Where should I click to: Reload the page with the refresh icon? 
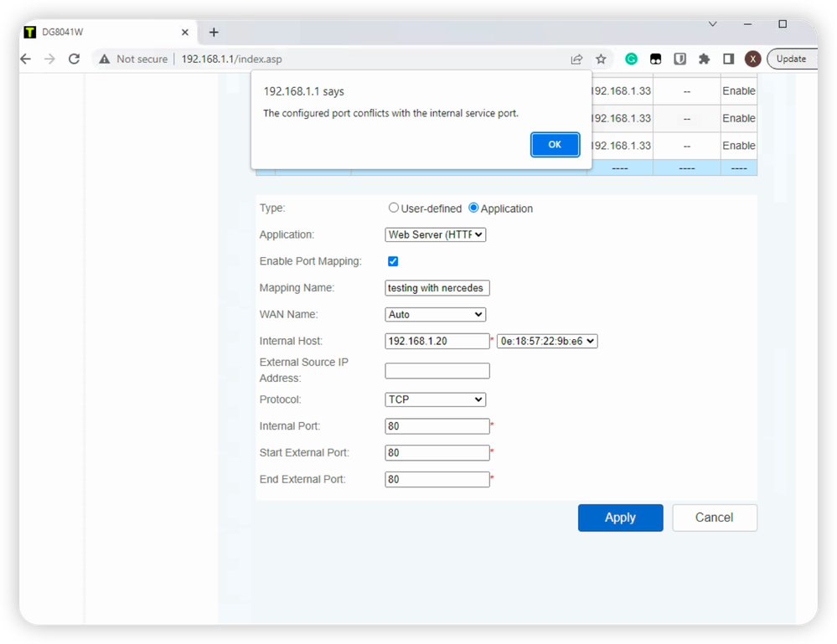tap(74, 59)
